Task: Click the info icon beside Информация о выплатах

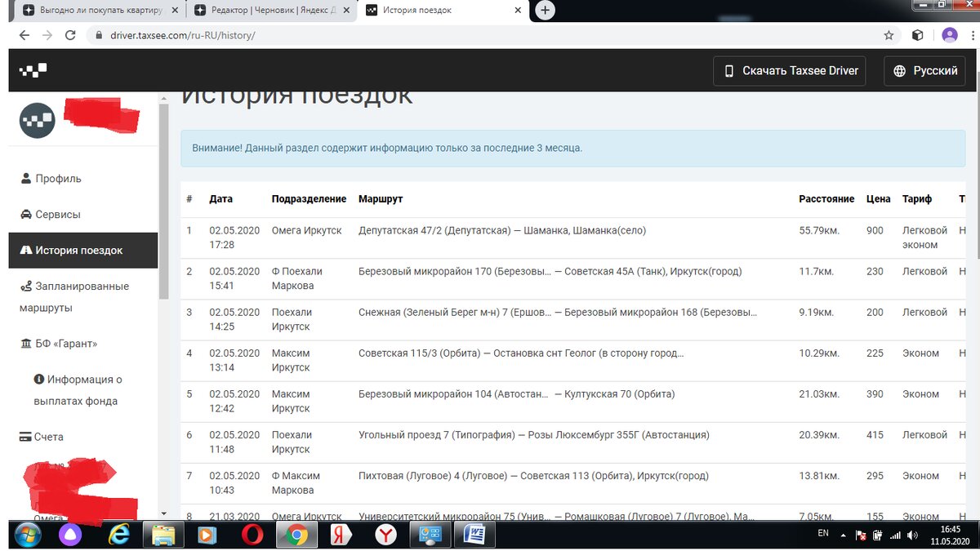Action: click(x=38, y=379)
